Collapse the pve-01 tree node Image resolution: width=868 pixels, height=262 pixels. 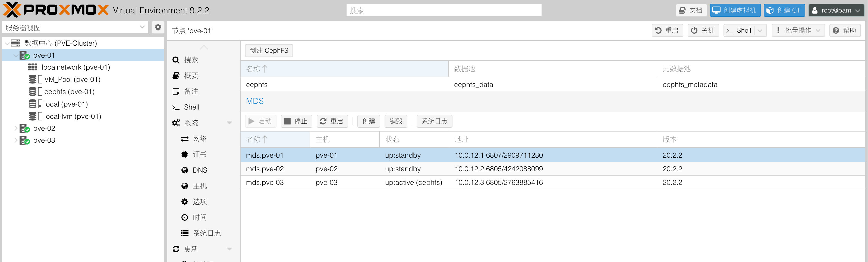[x=16, y=55]
